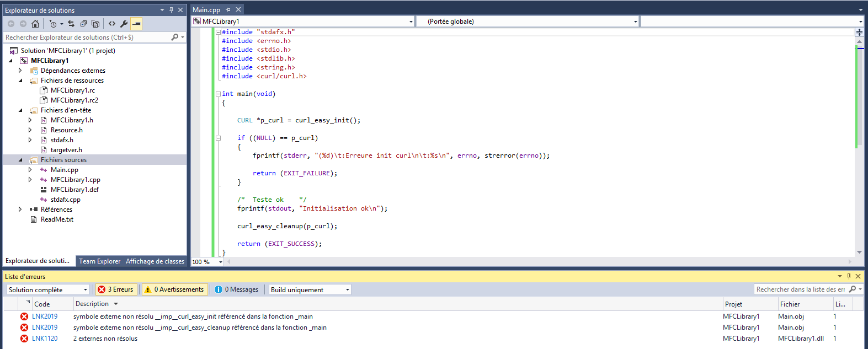The image size is (868, 349).
Task: Collapse the if block in the editor
Action: pos(218,138)
